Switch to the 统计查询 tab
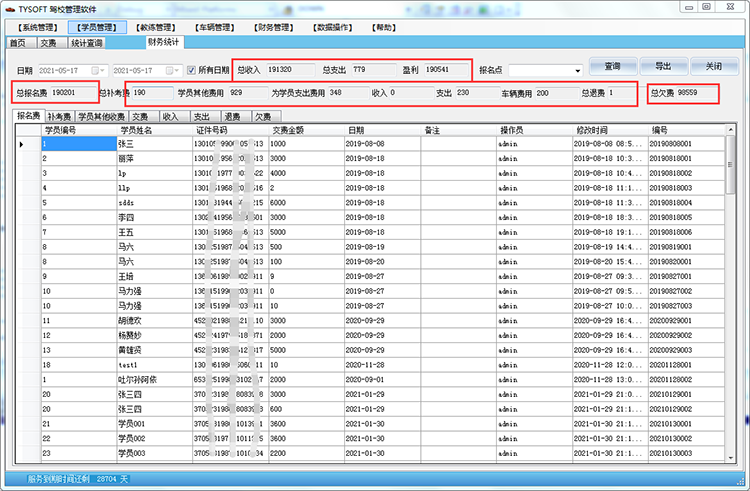This screenshot has height=491, width=750. (87, 43)
